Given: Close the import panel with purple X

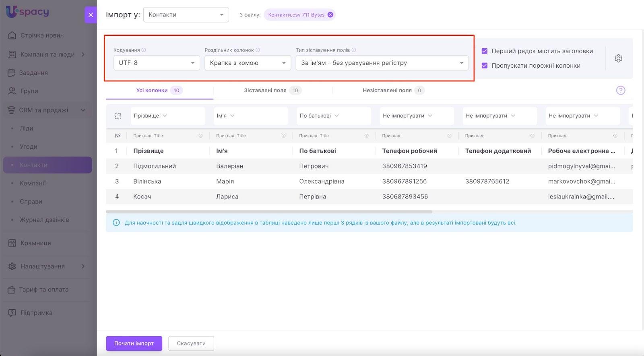Looking at the screenshot, I should [91, 15].
